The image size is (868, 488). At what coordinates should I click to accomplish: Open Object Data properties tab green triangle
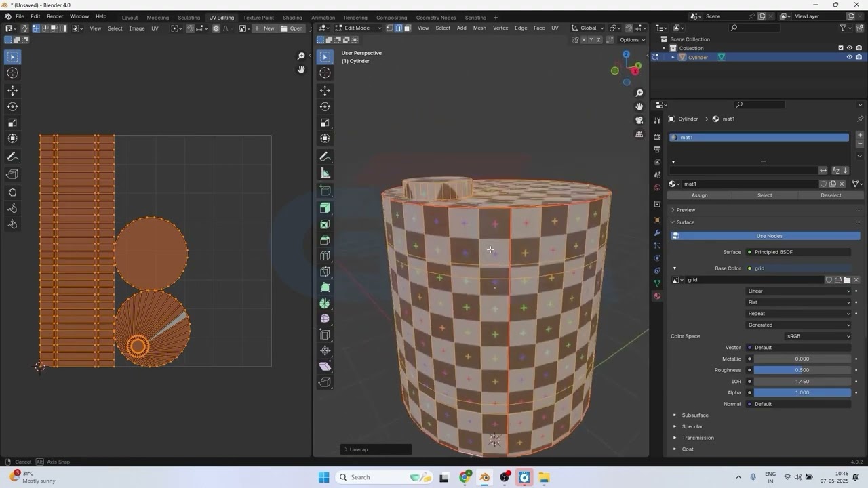pyautogui.click(x=657, y=283)
